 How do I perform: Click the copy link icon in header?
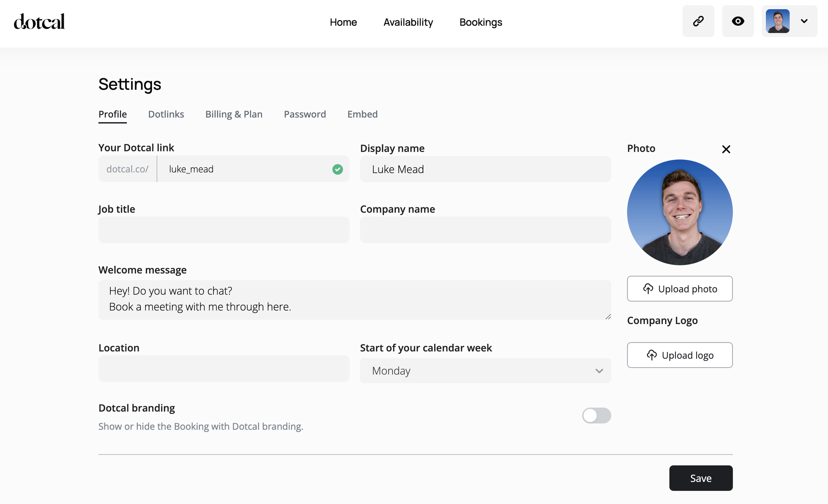pyautogui.click(x=698, y=21)
